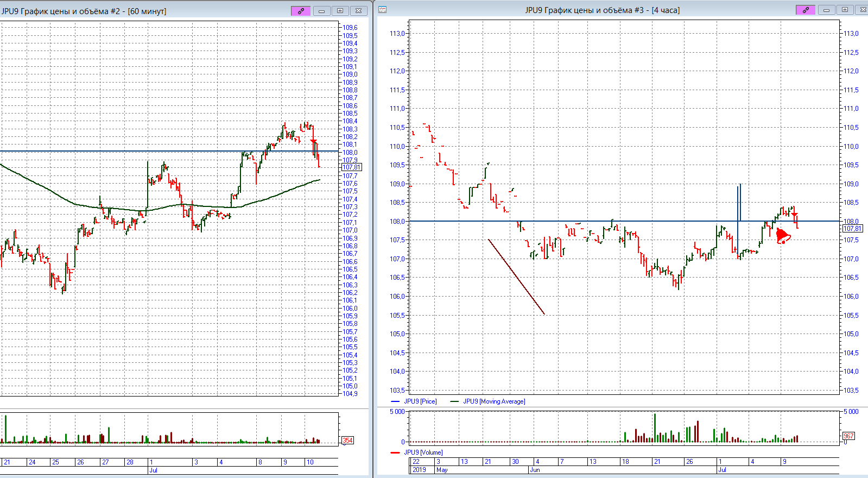Select the JPU9 [Volume] legend entry
Viewport: 868px width, 478px height.
click(423, 452)
